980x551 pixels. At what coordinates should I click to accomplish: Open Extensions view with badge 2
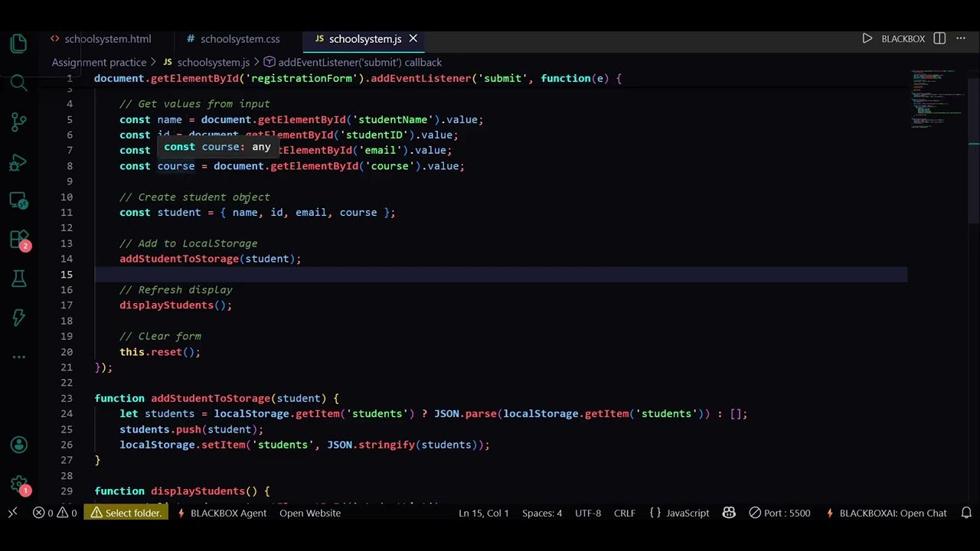point(19,240)
